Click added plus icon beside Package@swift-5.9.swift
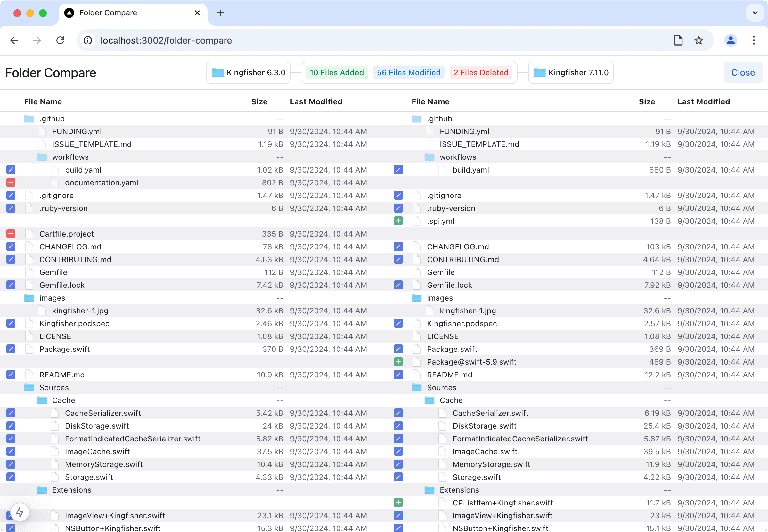The width and height of the screenshot is (768, 532). tap(398, 362)
